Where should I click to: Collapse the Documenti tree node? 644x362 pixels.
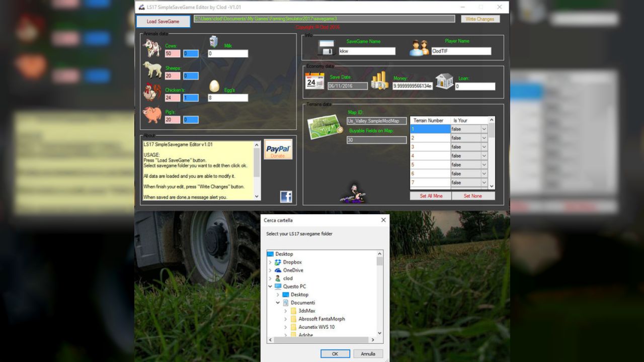pyautogui.click(x=278, y=303)
